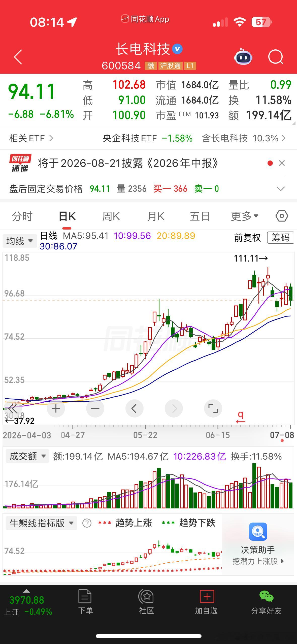Screen dimensions: 297x644
Task: Open the search magnifier icon
Action: click(276, 57)
